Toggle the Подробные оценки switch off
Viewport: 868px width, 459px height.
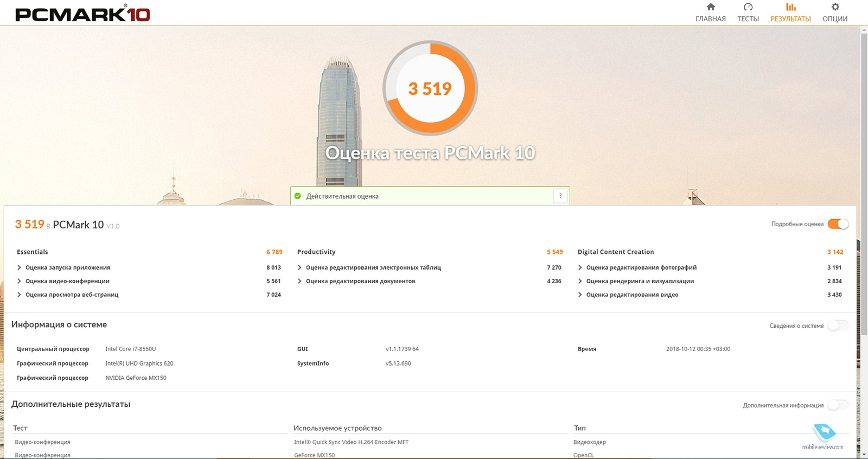838,224
